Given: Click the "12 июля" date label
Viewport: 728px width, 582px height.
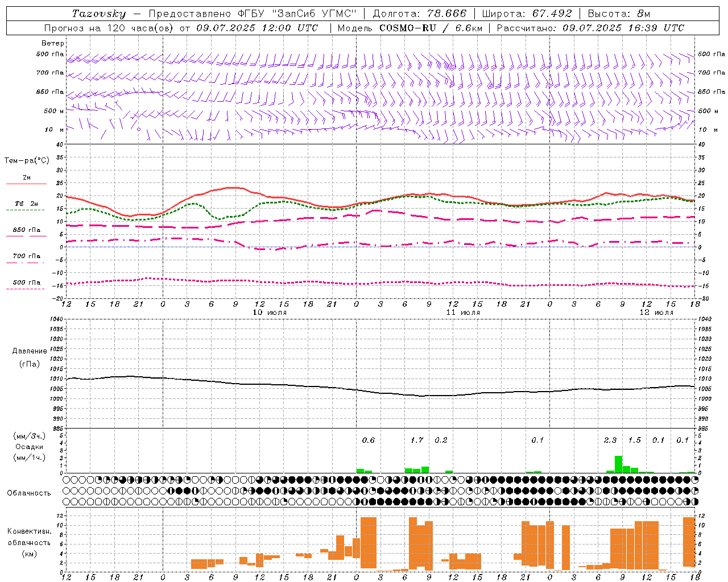Looking at the screenshot, I should click(x=656, y=313).
